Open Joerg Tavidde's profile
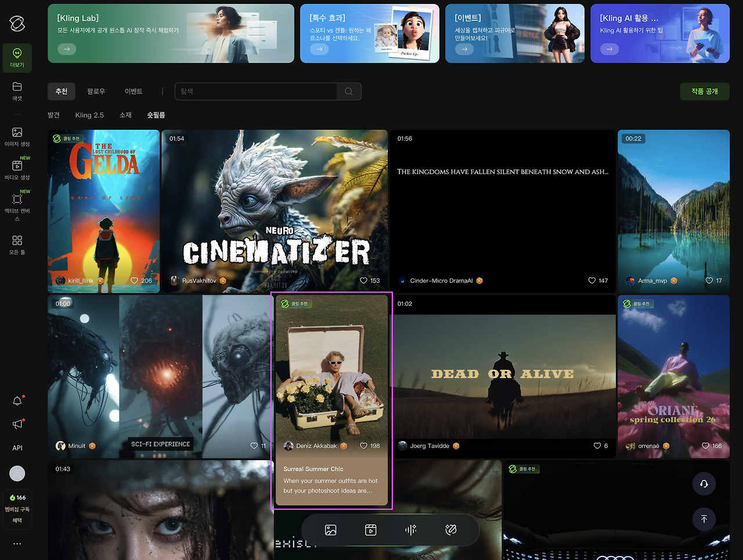Viewport: 743px width, 560px height. tap(429, 446)
